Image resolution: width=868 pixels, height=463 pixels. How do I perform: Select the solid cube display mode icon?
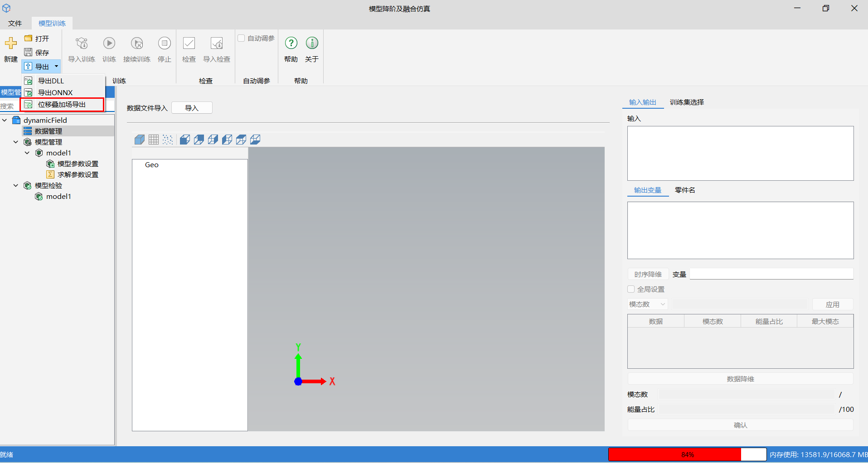140,140
